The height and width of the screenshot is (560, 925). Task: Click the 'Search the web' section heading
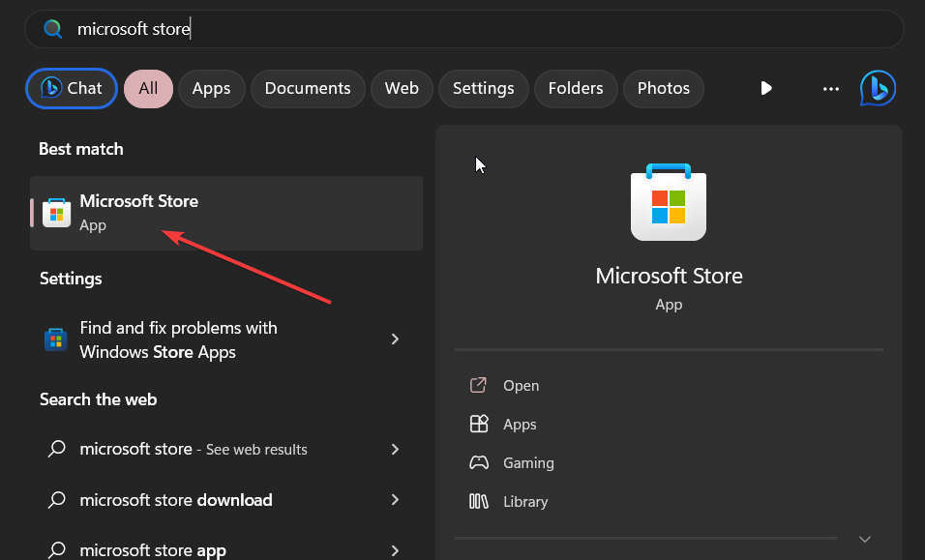click(x=99, y=399)
